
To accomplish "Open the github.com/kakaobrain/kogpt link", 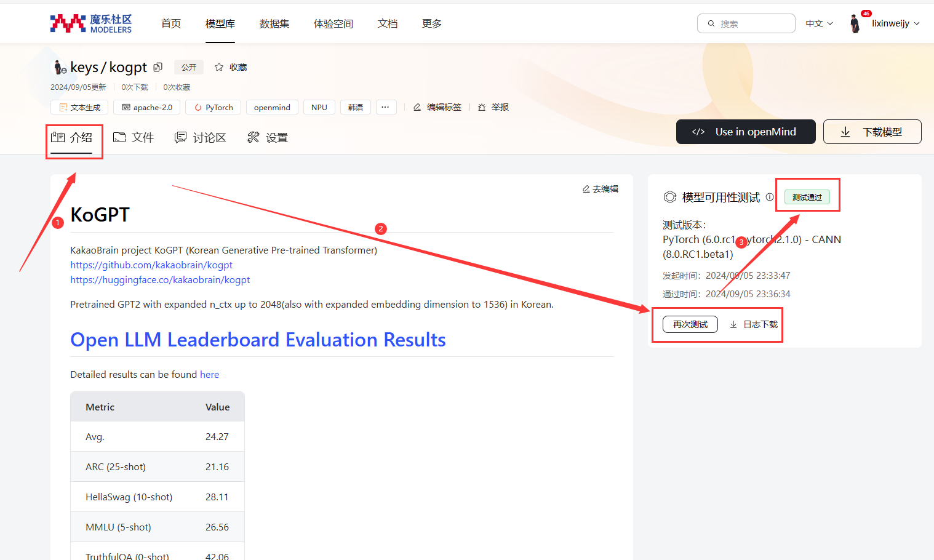I will [151, 265].
